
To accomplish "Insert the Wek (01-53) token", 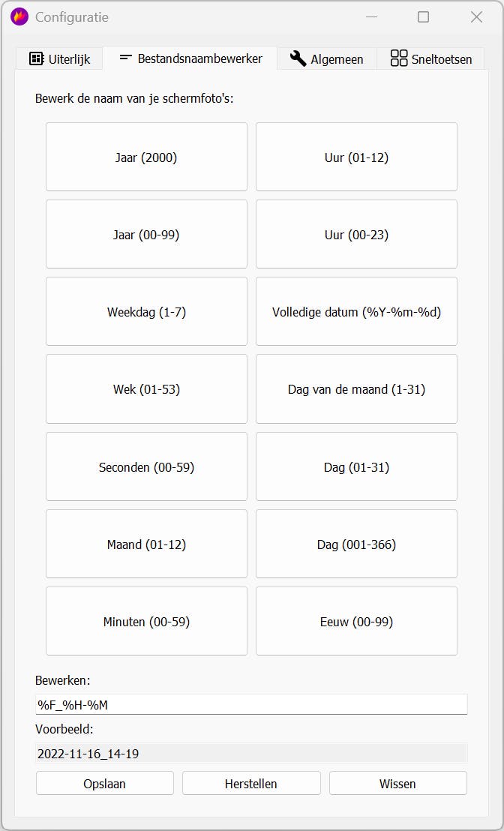I will point(146,389).
